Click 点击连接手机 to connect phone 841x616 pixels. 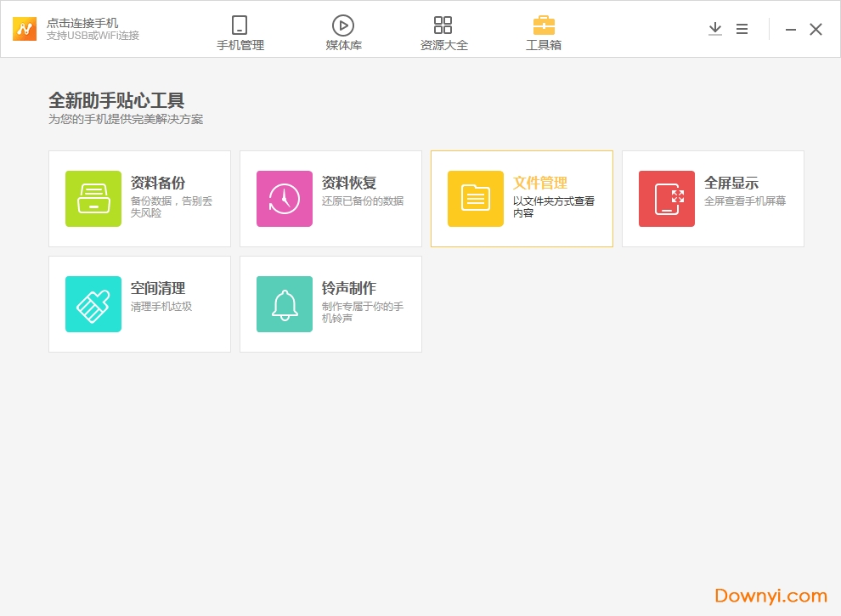click(82, 23)
